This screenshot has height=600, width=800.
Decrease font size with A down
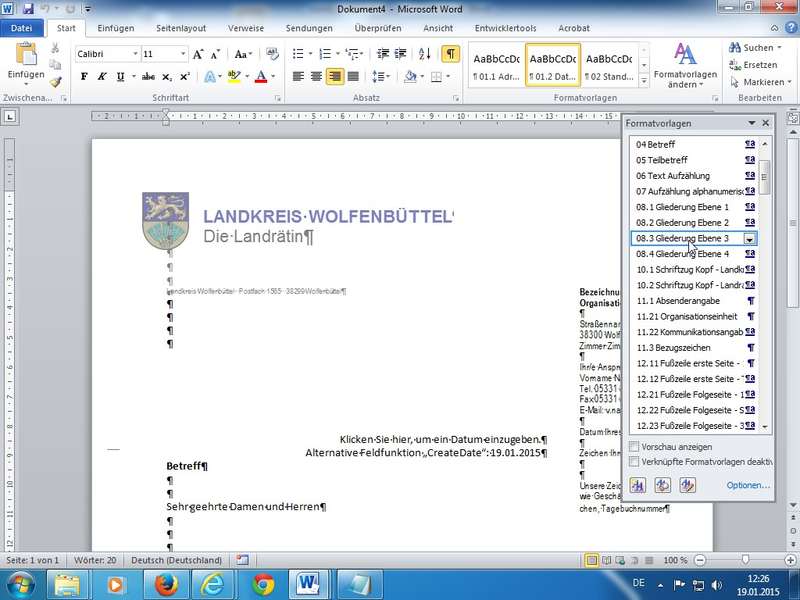coord(215,54)
